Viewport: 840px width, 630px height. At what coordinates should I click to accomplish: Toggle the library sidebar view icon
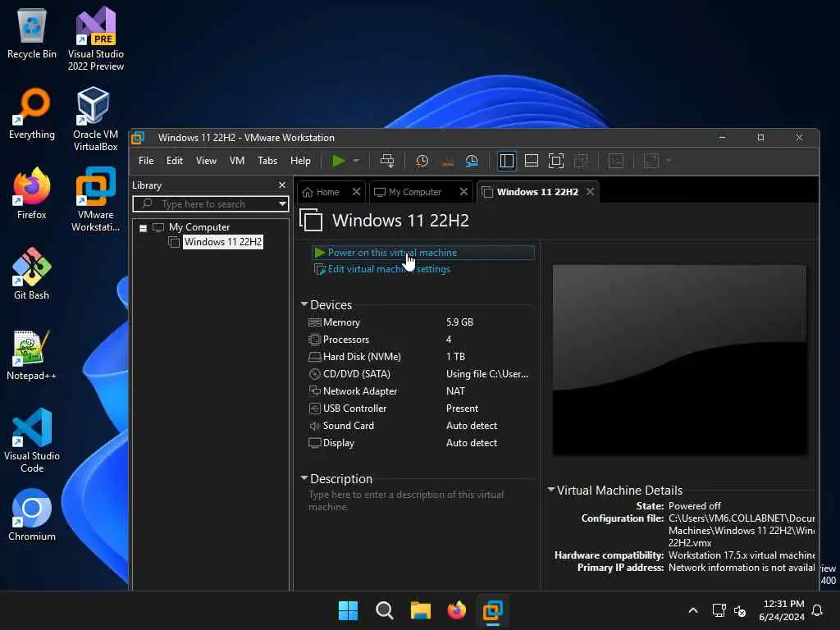coord(507,161)
